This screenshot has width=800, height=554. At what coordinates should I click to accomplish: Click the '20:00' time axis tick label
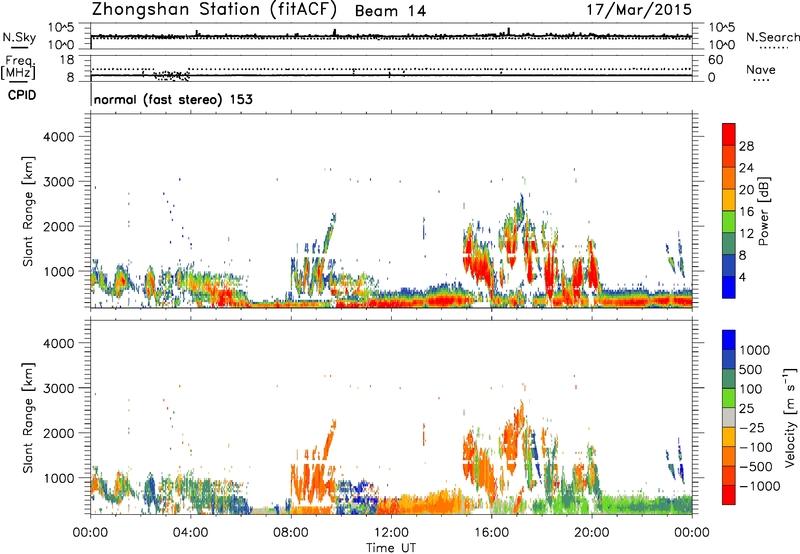pyautogui.click(x=592, y=533)
